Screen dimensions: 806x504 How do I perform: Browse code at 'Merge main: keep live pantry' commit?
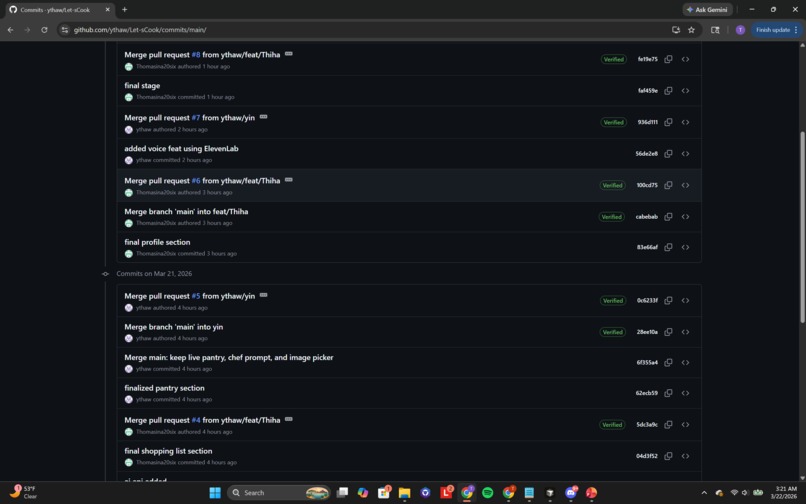coord(685,362)
